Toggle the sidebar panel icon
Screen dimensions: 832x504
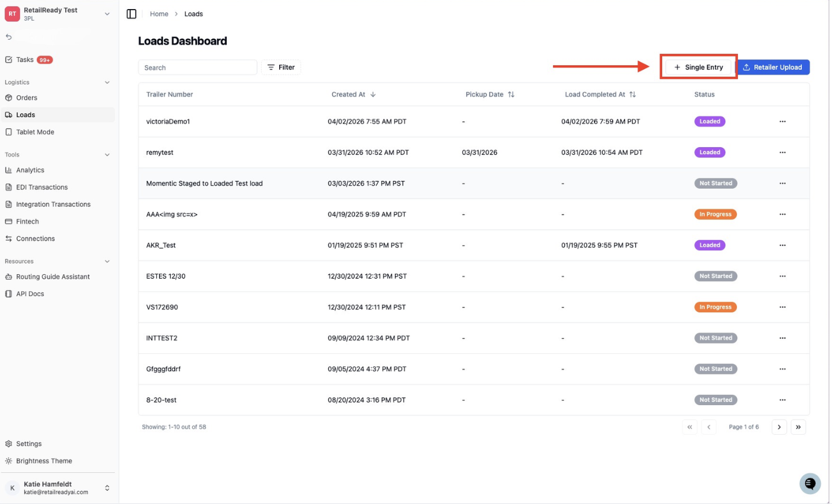[x=131, y=14]
